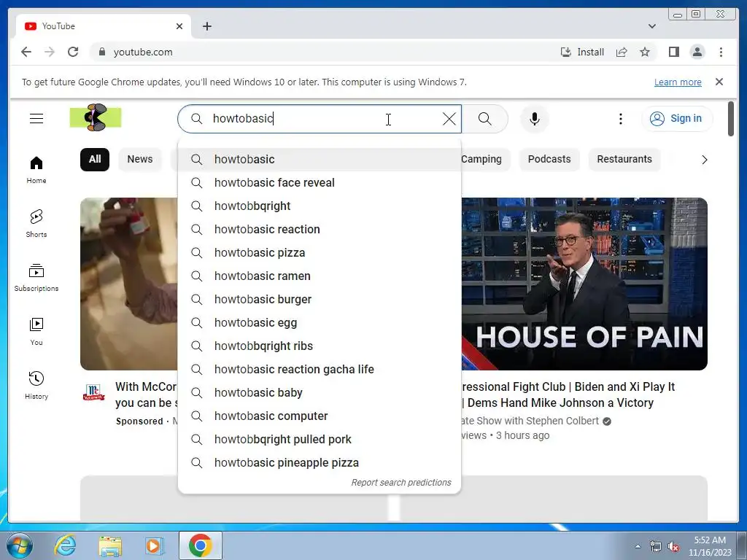
Task: Choose suggestion 'howtobasic'
Action: 320,160
